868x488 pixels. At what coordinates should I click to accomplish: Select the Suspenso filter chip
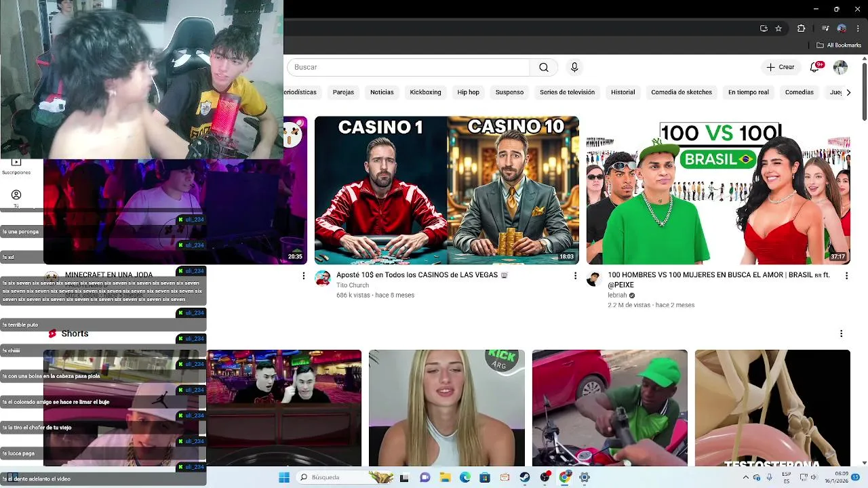pos(509,92)
